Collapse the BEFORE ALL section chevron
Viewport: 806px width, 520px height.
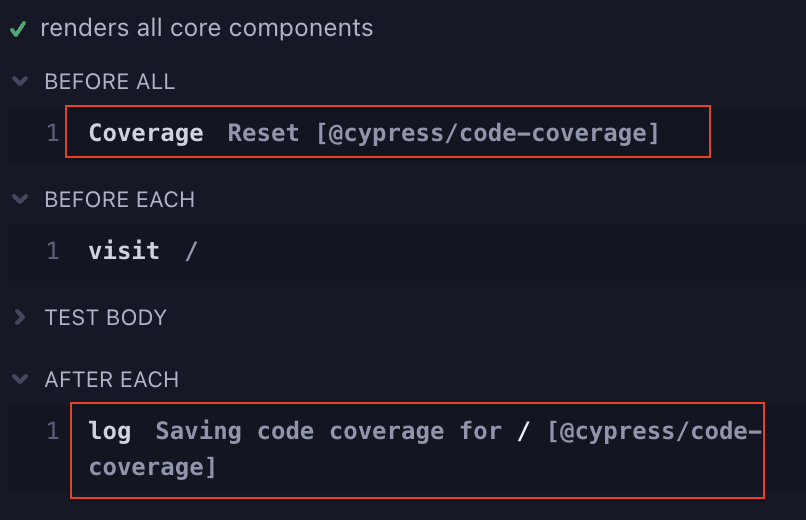19,82
